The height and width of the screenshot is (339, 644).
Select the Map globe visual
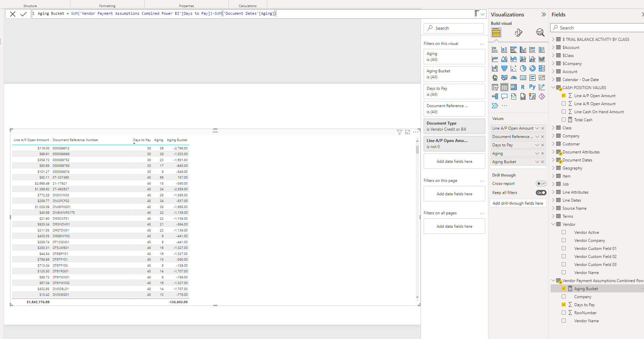coord(495,78)
